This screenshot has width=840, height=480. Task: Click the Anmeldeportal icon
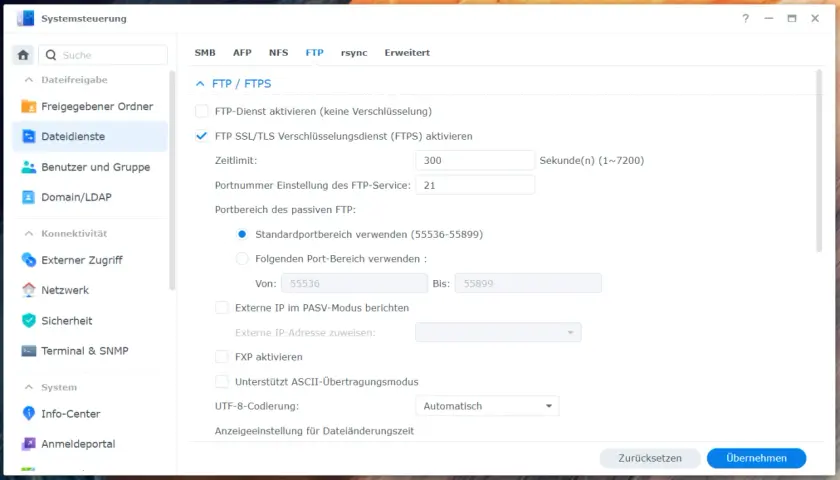pyautogui.click(x=28, y=444)
